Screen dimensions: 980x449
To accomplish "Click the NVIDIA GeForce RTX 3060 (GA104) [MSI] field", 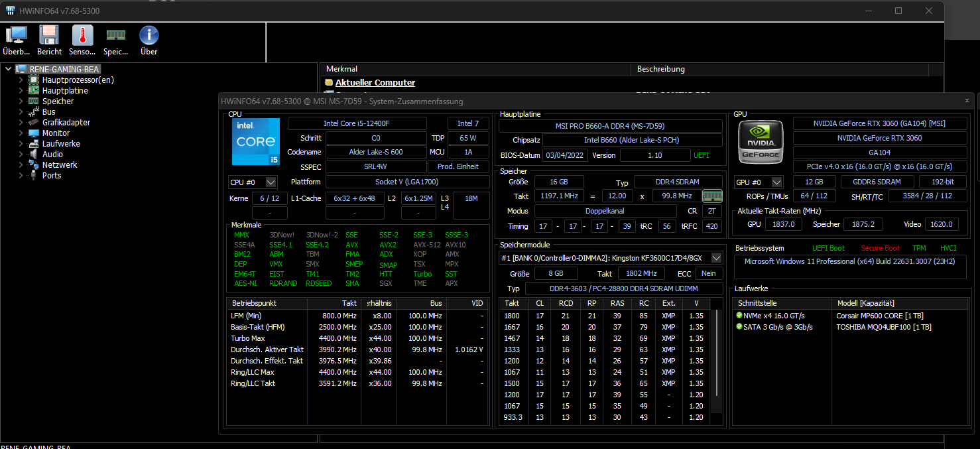I will point(880,123).
